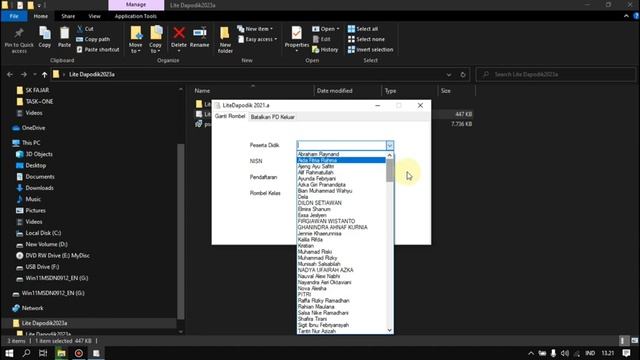
Task: Open the File menu tab
Action: pyautogui.click(x=14, y=16)
